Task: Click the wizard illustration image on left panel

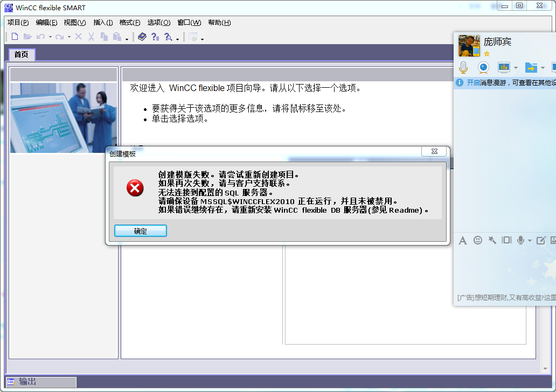Action: point(64,118)
